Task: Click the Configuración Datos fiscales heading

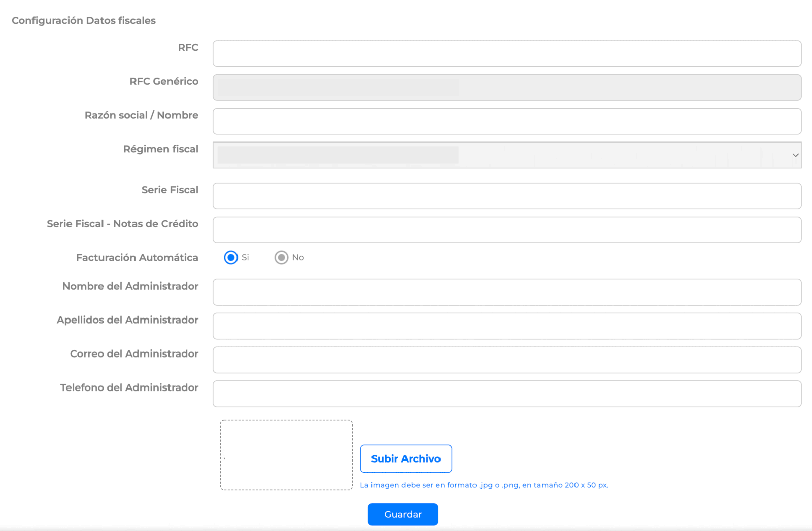Action: [x=84, y=21]
